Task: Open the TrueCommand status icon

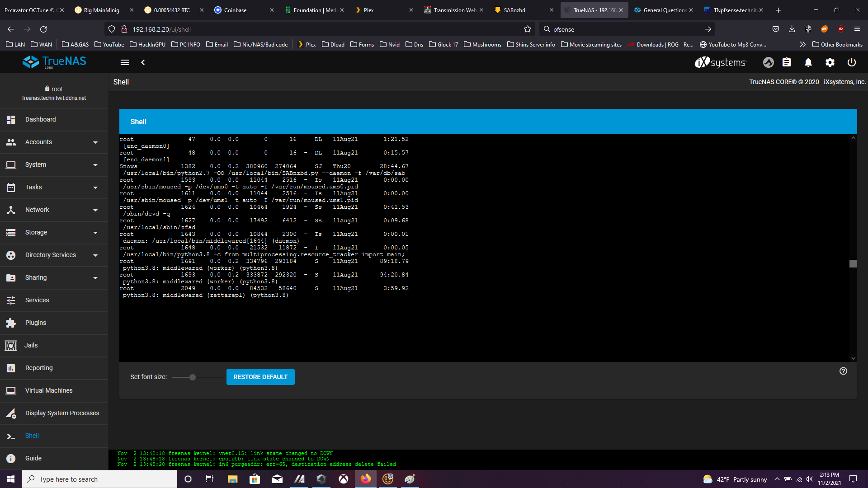Action: [769, 62]
